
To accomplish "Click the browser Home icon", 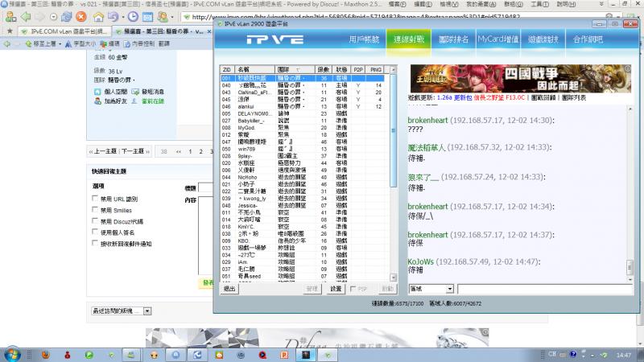I will (x=97, y=16).
